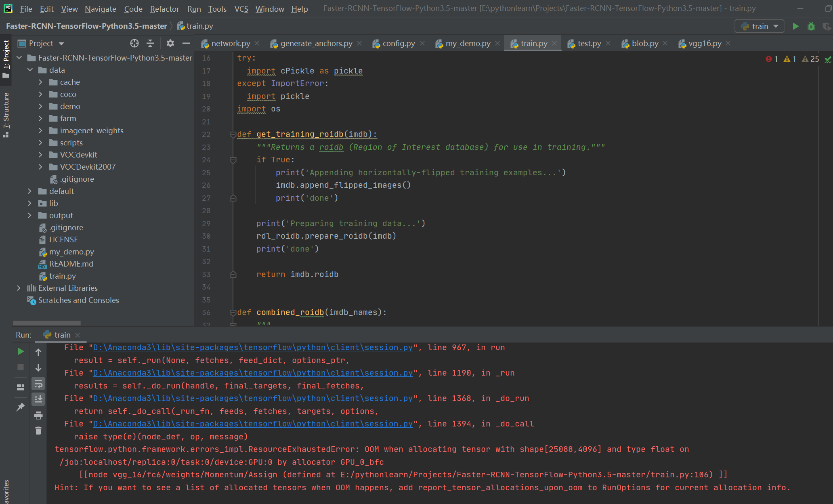This screenshot has height=504, width=833.
Task: Rerun train from Run panel
Action: (x=21, y=352)
